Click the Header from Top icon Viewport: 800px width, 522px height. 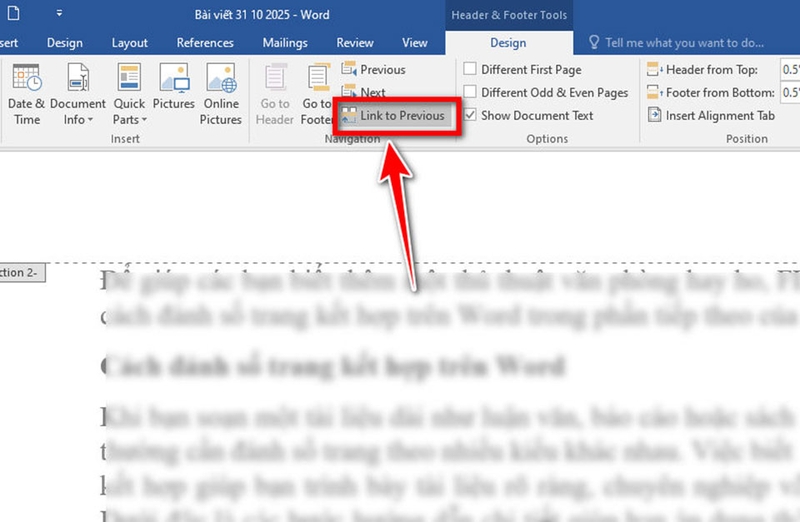click(x=654, y=69)
